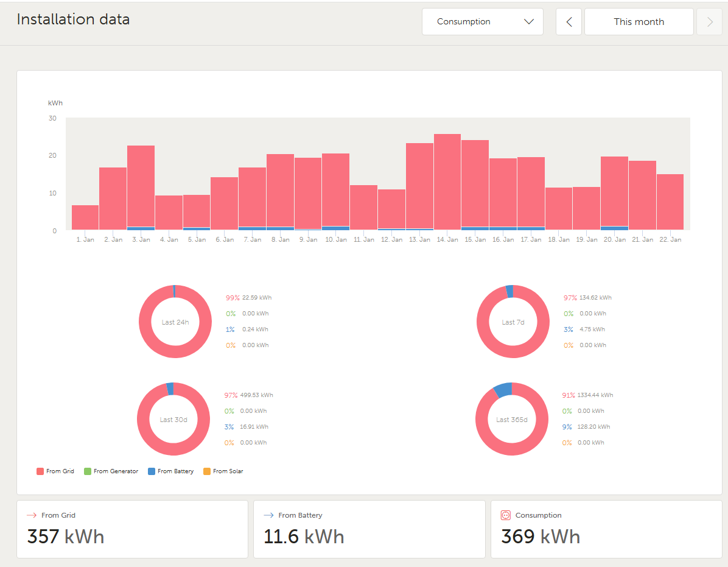Viewport: 728px width, 567px height.
Task: Open the This month period selector
Action: (639, 22)
